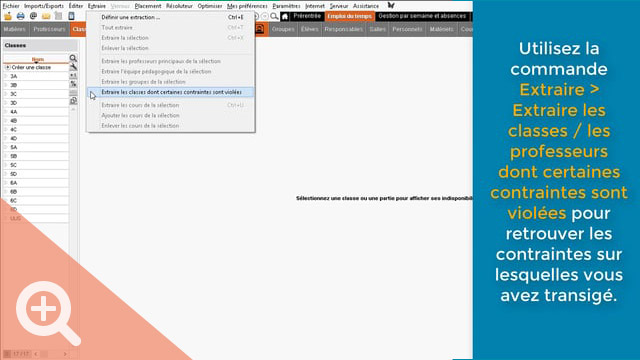The width and height of the screenshot is (640, 360).
Task: Switch to the Salles tab
Action: (378, 29)
